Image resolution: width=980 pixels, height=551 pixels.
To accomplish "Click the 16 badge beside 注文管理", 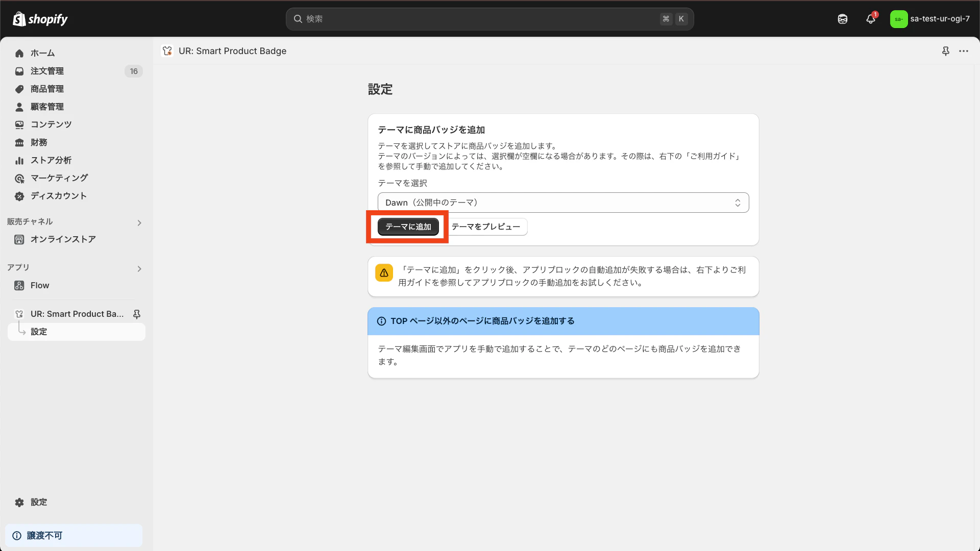I will [x=134, y=71].
